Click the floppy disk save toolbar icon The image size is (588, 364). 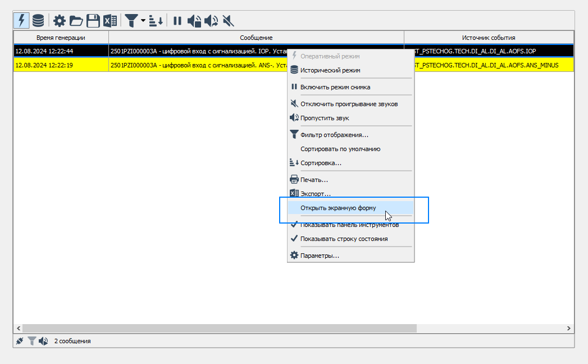click(93, 21)
